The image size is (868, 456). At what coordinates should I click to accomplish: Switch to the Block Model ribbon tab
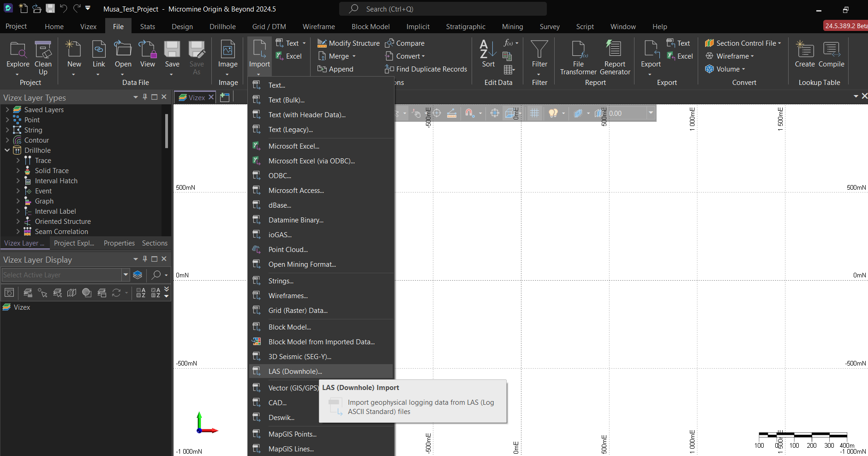(371, 26)
